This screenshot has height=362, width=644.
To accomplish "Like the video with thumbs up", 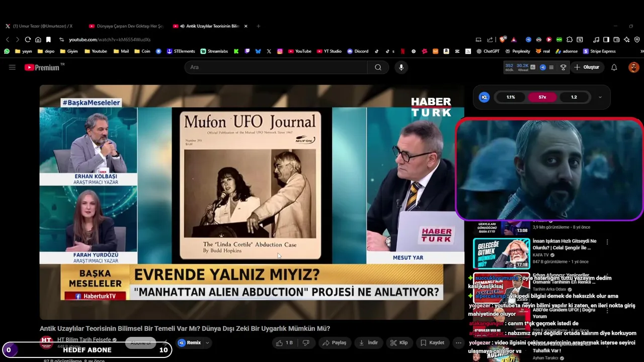I will 284,342.
